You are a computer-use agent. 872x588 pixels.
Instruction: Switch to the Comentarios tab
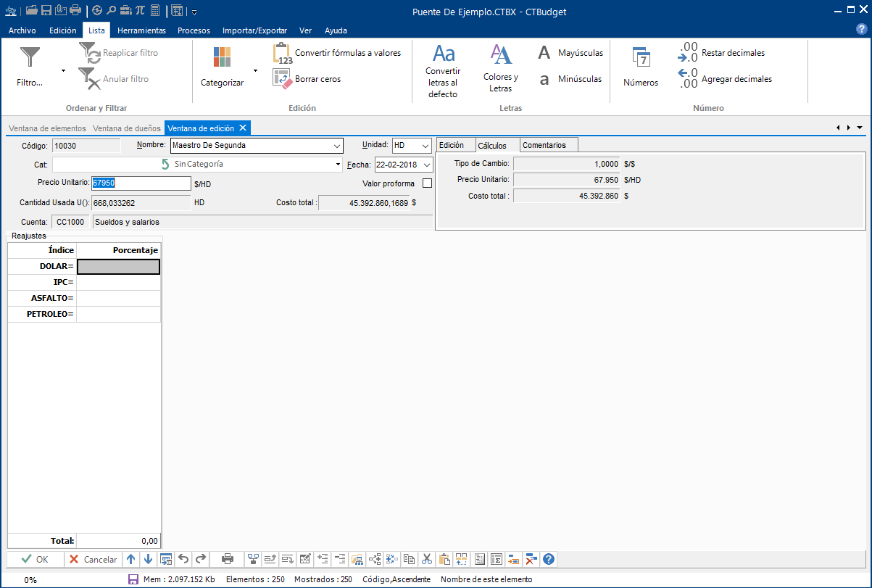(x=544, y=145)
